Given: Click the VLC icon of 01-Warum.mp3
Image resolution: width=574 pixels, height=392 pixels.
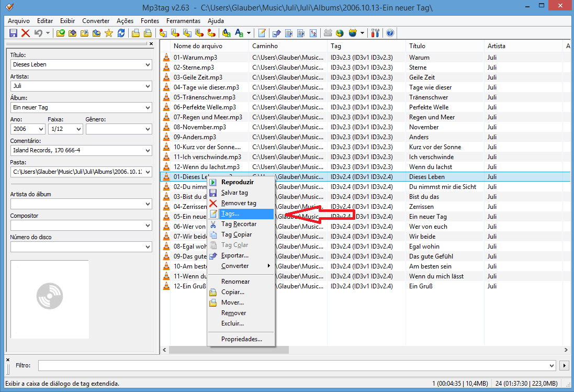Looking at the screenshot, I should (x=166, y=58).
